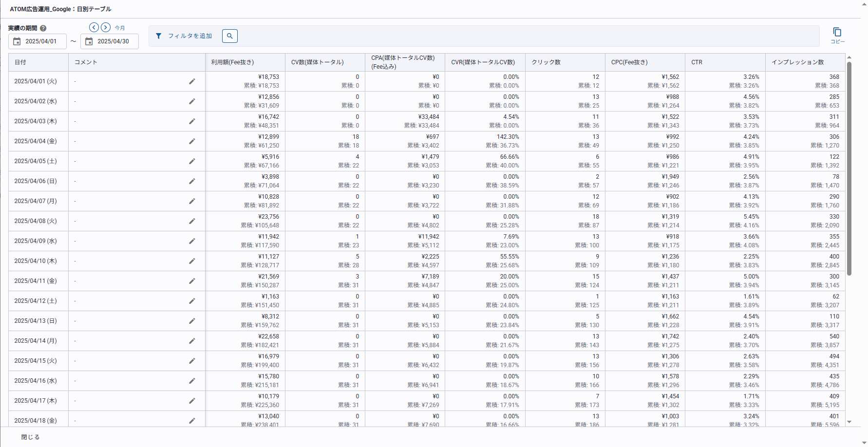This screenshot has height=447, width=868.
Task: Click フィルタを追加 to add filter
Action: (184, 36)
